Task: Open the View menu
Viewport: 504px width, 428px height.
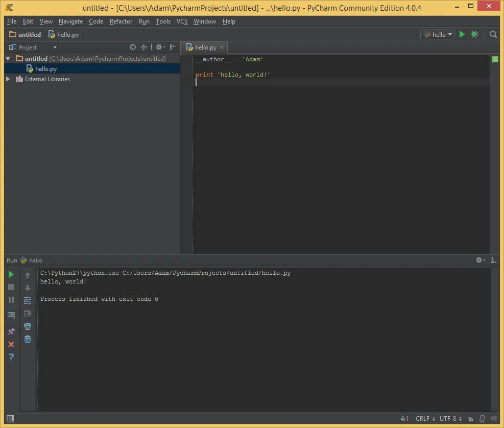Action: pos(46,21)
